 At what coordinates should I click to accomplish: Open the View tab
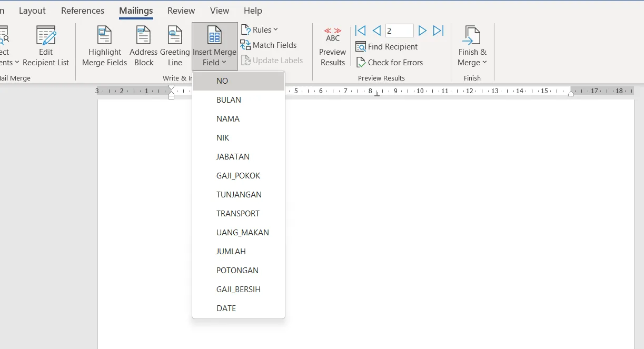tap(220, 11)
